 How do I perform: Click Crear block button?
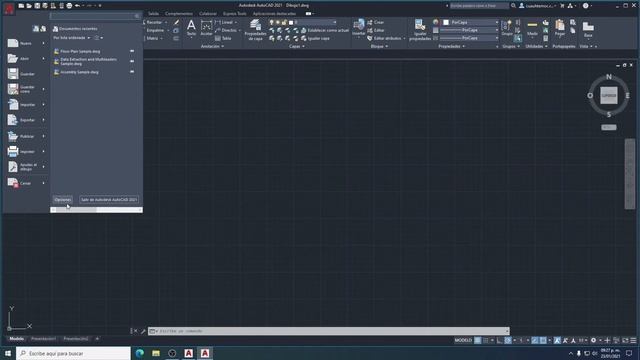click(x=376, y=22)
